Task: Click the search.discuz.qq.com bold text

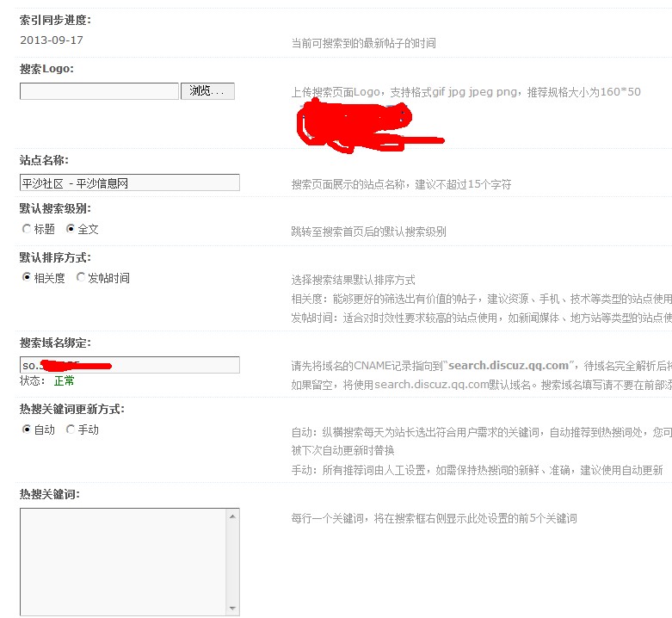Action: click(x=509, y=366)
